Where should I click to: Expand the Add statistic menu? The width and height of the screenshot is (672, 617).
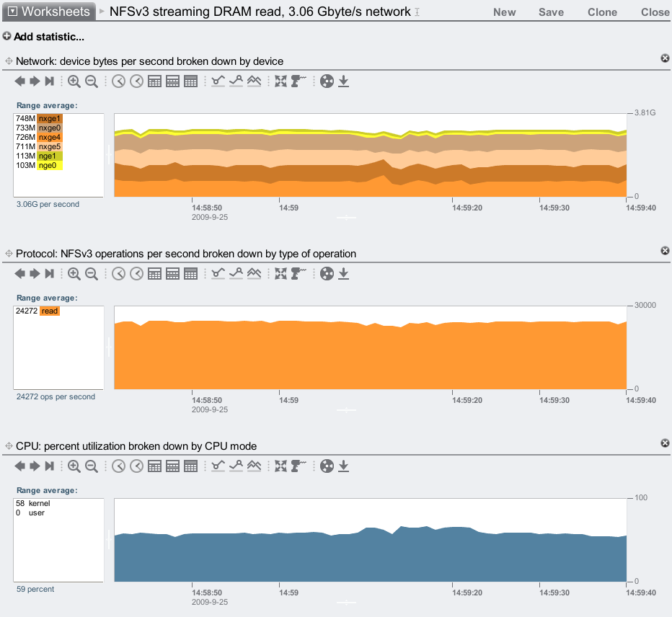pos(43,37)
